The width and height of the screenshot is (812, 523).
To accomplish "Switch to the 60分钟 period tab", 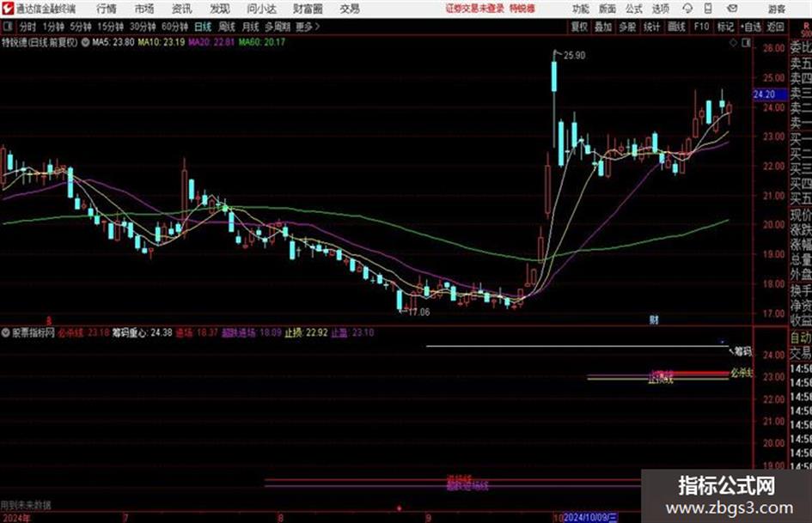I will pos(174,27).
